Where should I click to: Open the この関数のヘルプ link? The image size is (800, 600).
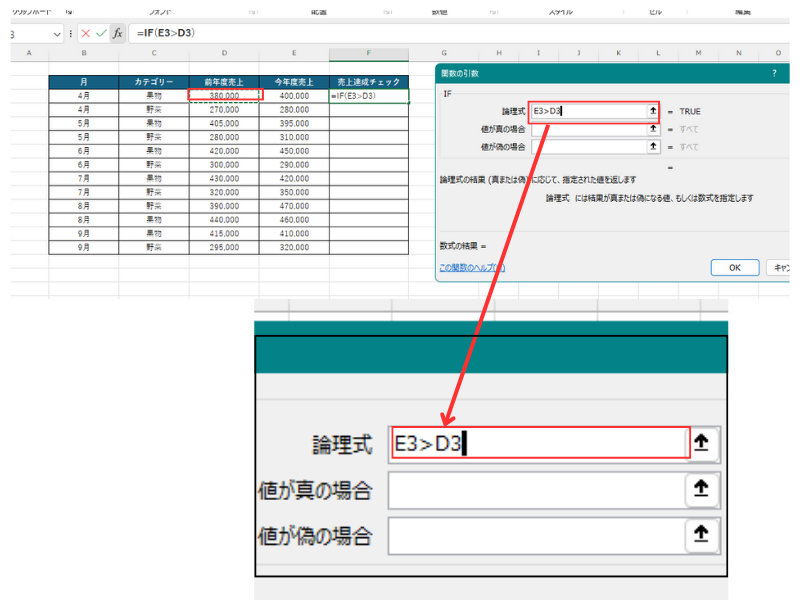472,268
